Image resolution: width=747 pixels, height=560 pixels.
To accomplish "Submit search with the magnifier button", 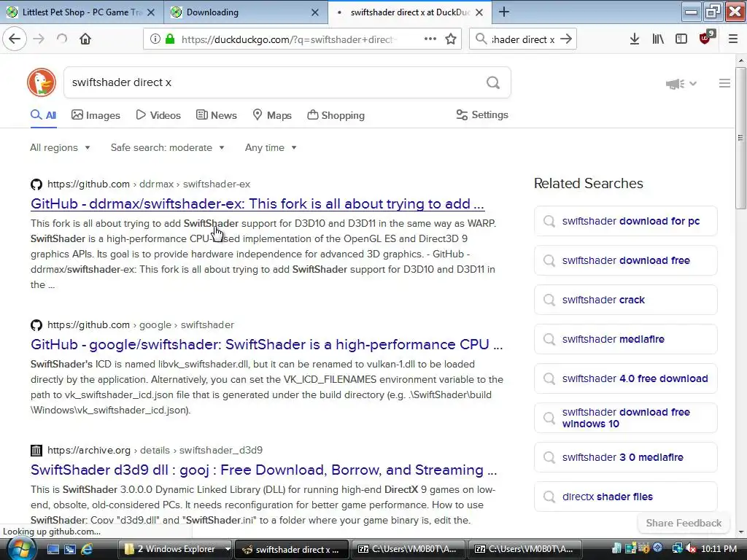I will coord(493,83).
